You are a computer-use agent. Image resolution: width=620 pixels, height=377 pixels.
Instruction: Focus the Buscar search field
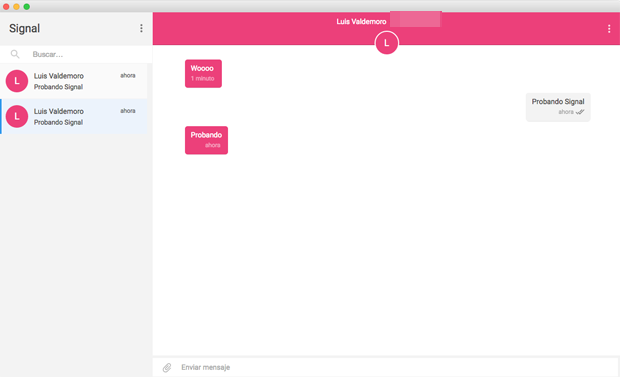(76, 54)
